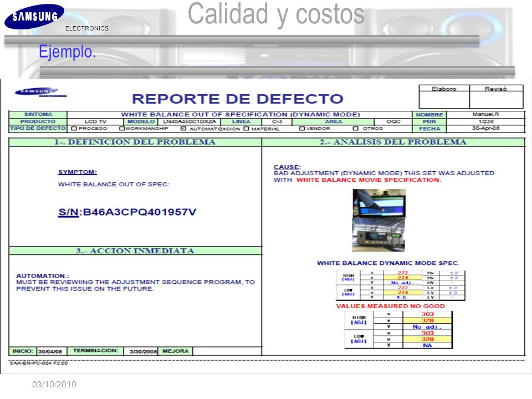Viewport: 532px width, 399px height.
Task: Click the name 'Manuel.R'
Action: (x=485, y=114)
